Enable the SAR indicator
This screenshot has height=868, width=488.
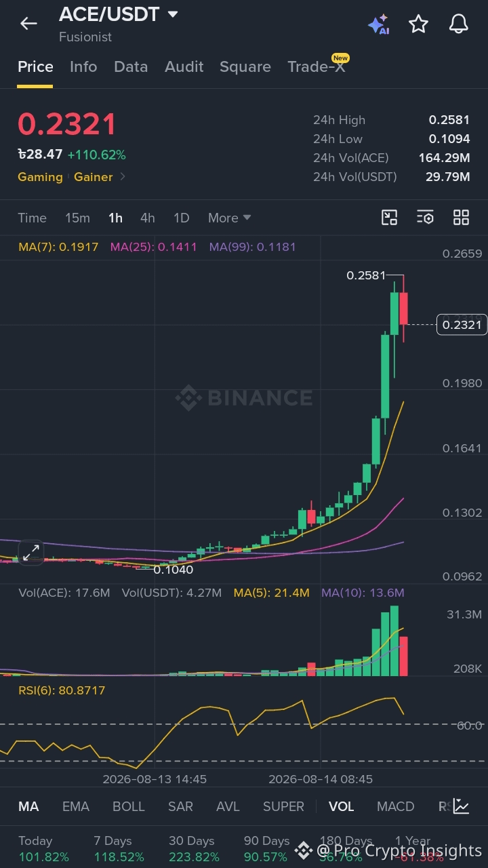tap(180, 806)
